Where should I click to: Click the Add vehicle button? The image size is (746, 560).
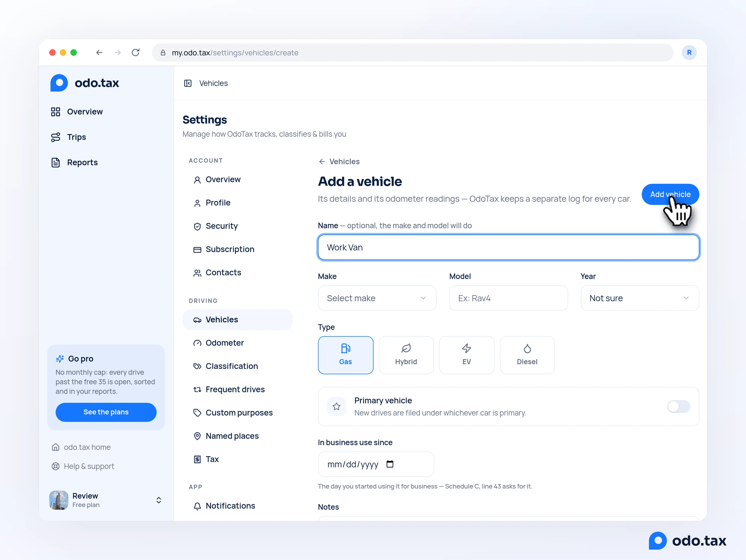(x=670, y=194)
